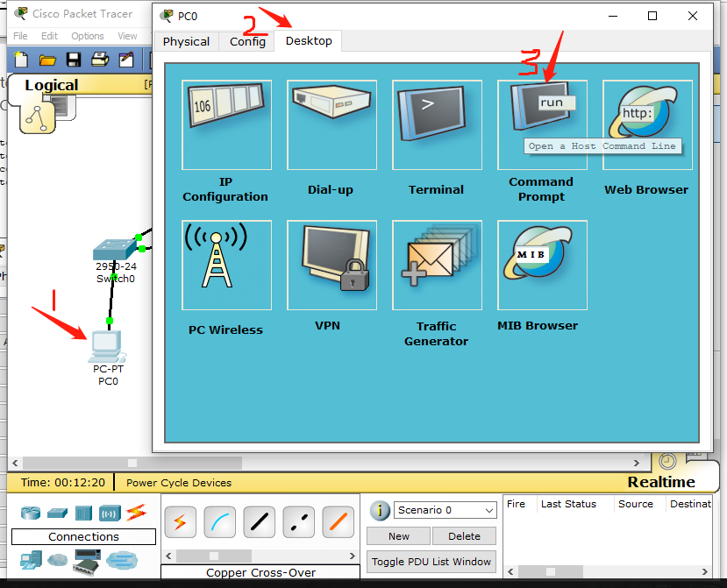Image resolution: width=727 pixels, height=588 pixels.
Task: Click the Activity Wizard pencil-note icon
Action: pyautogui.click(x=126, y=60)
